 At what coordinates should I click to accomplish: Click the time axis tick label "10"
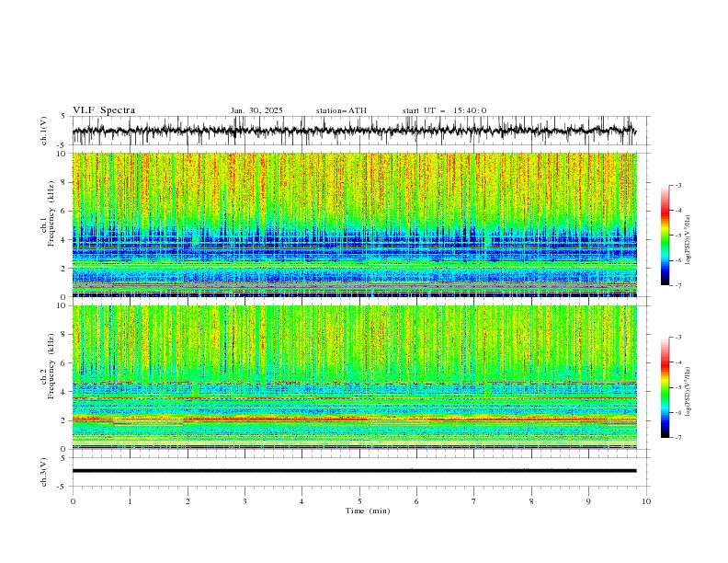click(646, 501)
